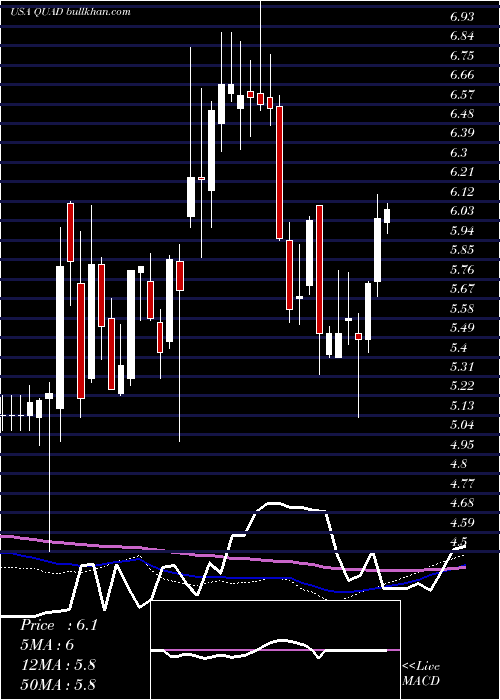Click the 5.76 price axis label

(462, 269)
